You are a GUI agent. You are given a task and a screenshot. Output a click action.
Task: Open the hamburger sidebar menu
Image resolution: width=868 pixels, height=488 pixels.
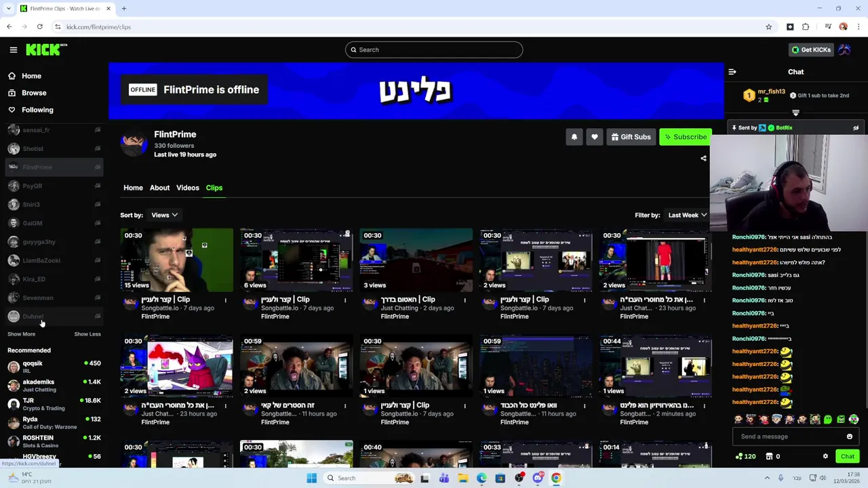(13, 49)
